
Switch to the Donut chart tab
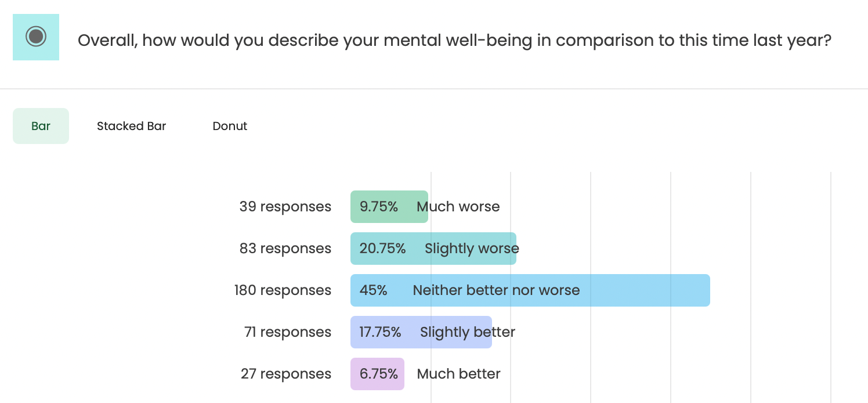pyautogui.click(x=230, y=126)
